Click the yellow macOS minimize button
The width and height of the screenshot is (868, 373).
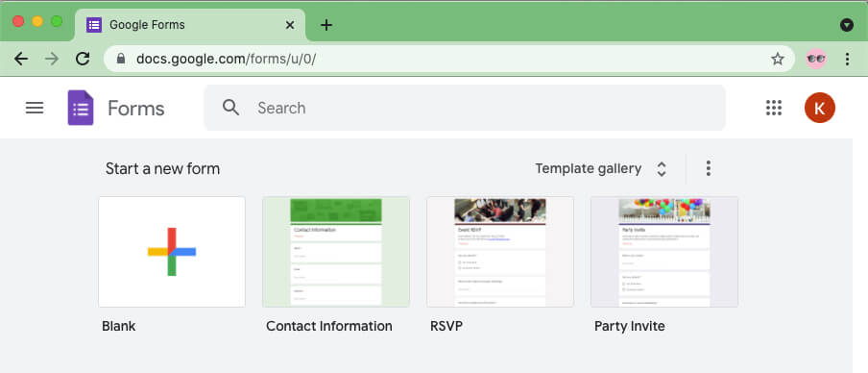click(37, 21)
